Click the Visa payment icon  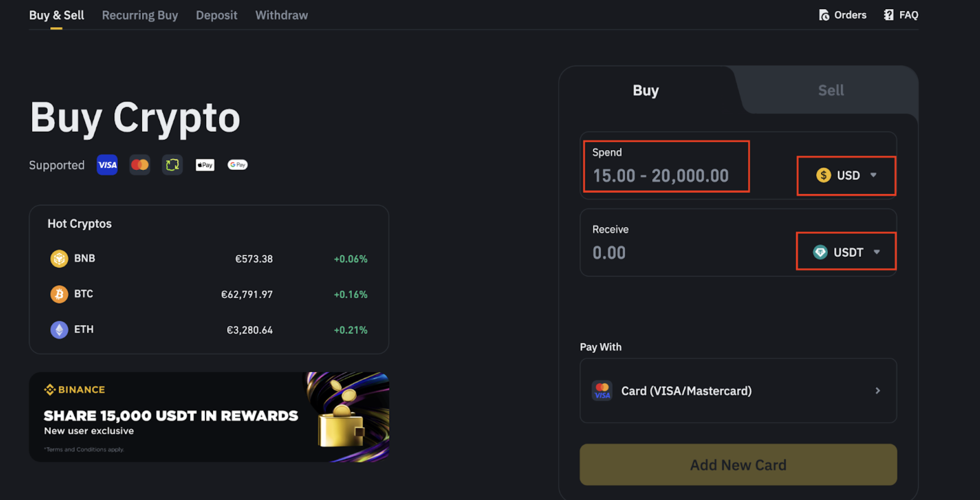(107, 165)
